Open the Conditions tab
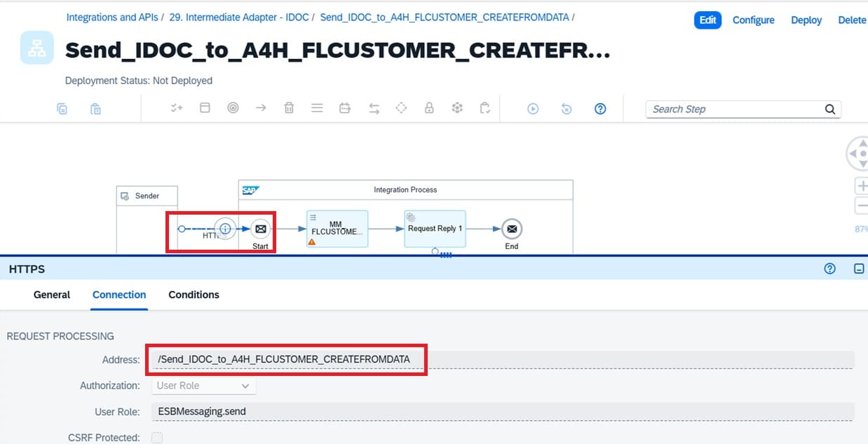 194,295
